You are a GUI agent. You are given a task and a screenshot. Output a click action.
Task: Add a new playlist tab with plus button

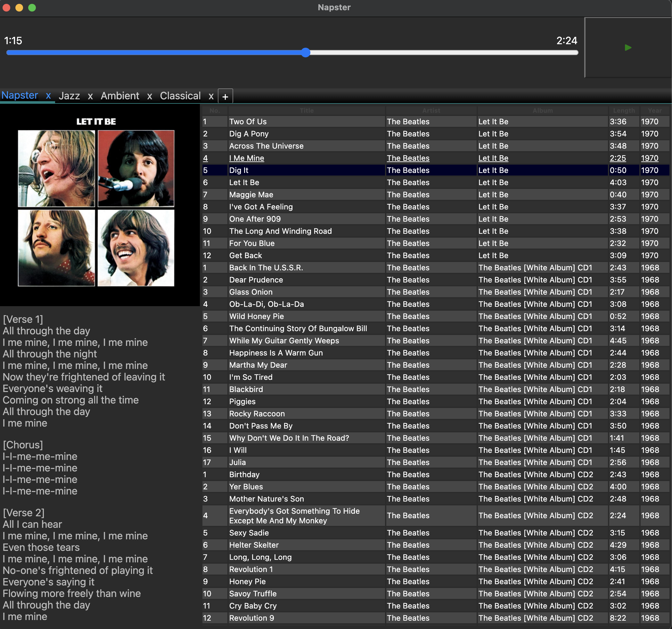point(225,96)
